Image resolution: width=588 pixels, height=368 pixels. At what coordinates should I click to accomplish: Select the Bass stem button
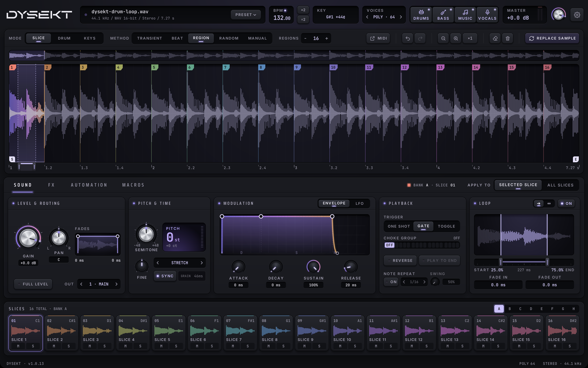pos(443,15)
